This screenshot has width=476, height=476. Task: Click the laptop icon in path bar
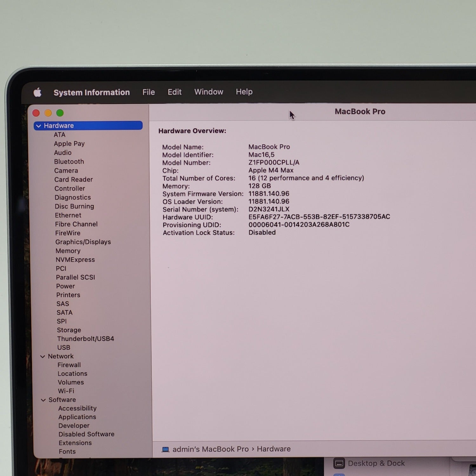tap(165, 449)
